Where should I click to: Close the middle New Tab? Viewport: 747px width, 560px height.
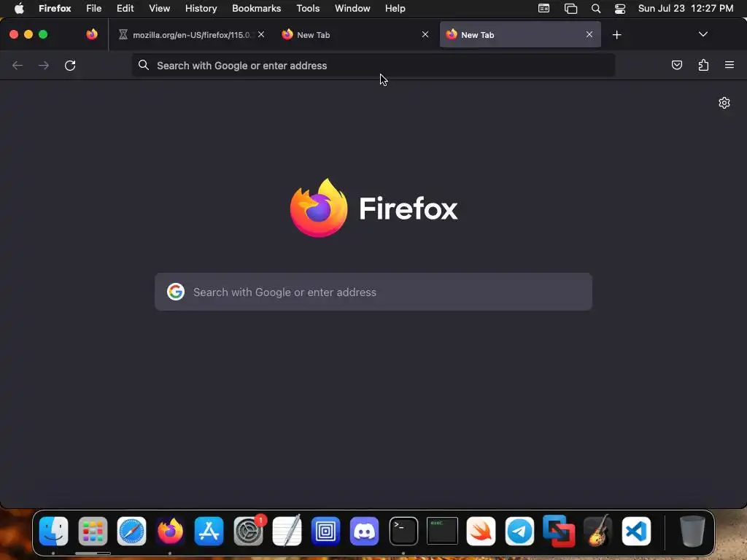point(425,34)
